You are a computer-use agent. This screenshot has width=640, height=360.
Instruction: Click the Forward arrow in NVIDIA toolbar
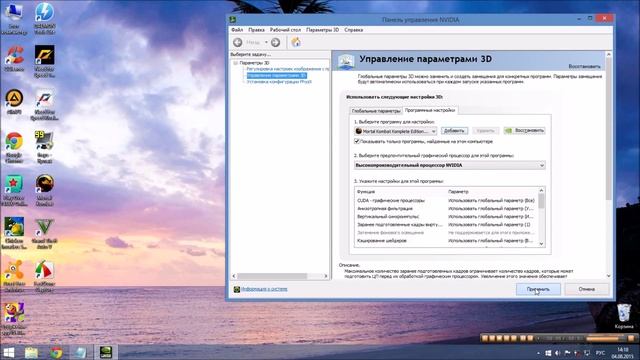point(276,42)
